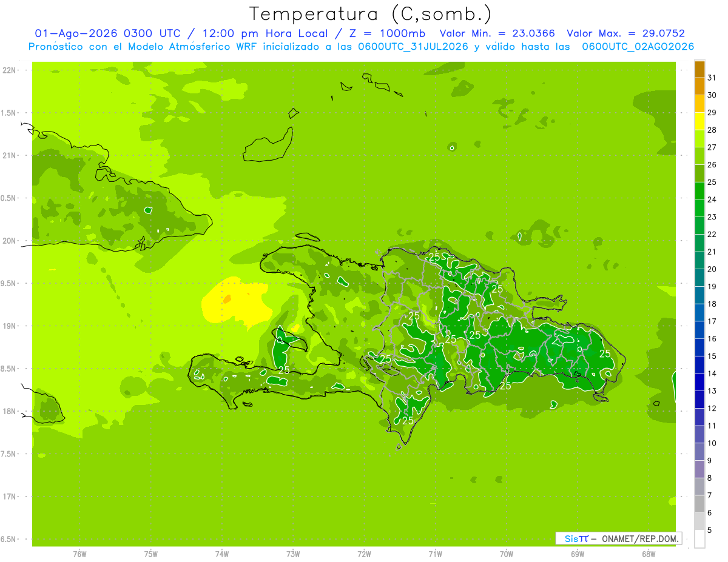Viewport: 728px width, 562px height.
Task: Click the purple swatch between 8 and 9
Action: pyautogui.click(x=700, y=469)
